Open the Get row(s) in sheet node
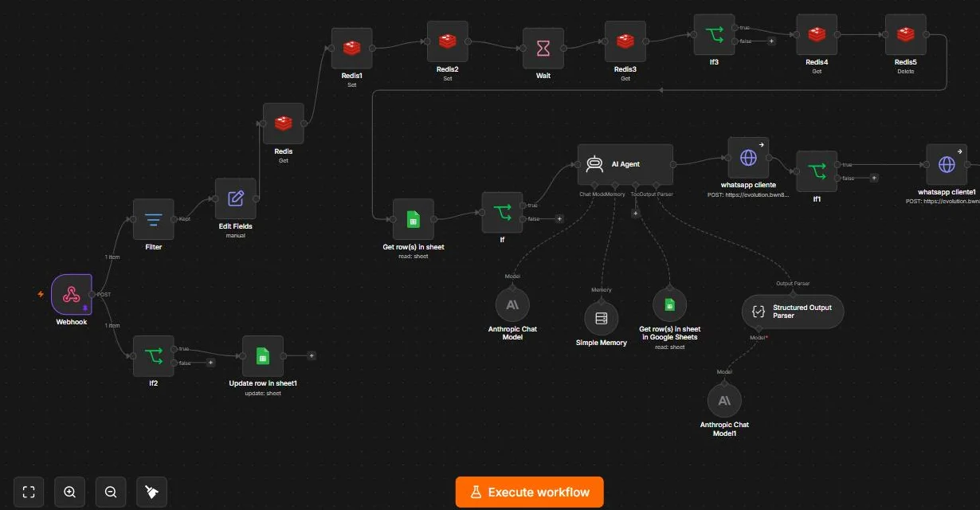 (x=414, y=219)
